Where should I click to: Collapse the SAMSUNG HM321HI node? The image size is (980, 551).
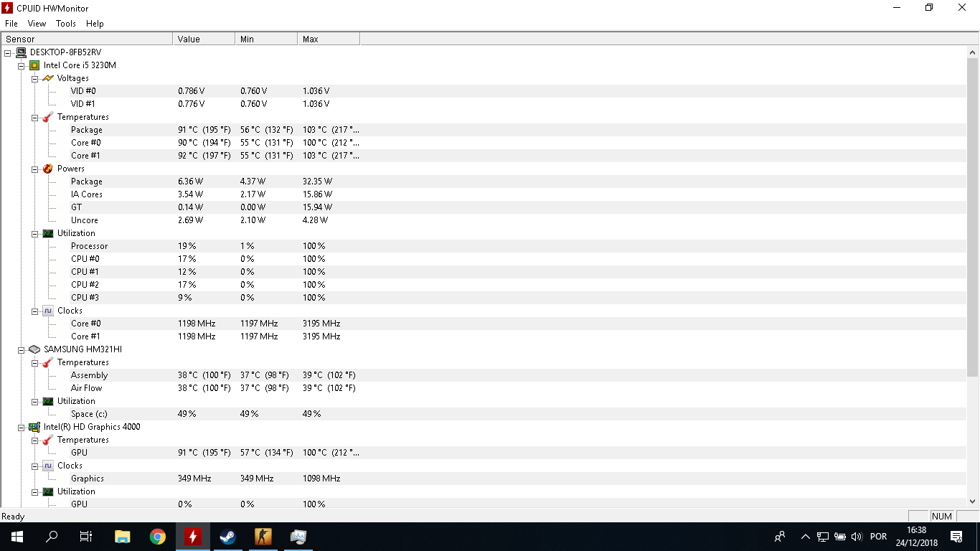click(21, 349)
